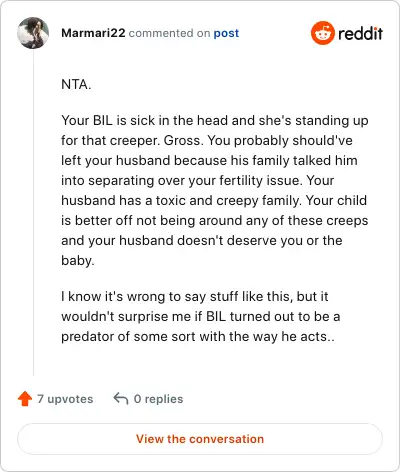Open Marmari22's profile avatar
The image size is (400, 472).
(x=33, y=33)
